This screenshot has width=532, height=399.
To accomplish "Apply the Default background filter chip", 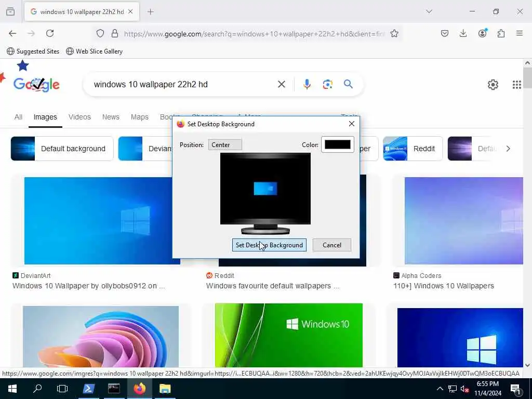I will tap(62, 149).
